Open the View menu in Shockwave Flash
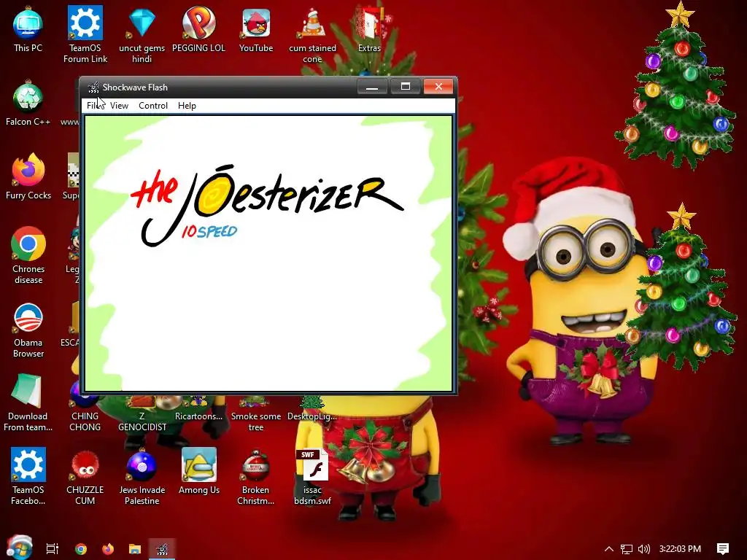Screen dimensions: 747x560 (x=119, y=105)
